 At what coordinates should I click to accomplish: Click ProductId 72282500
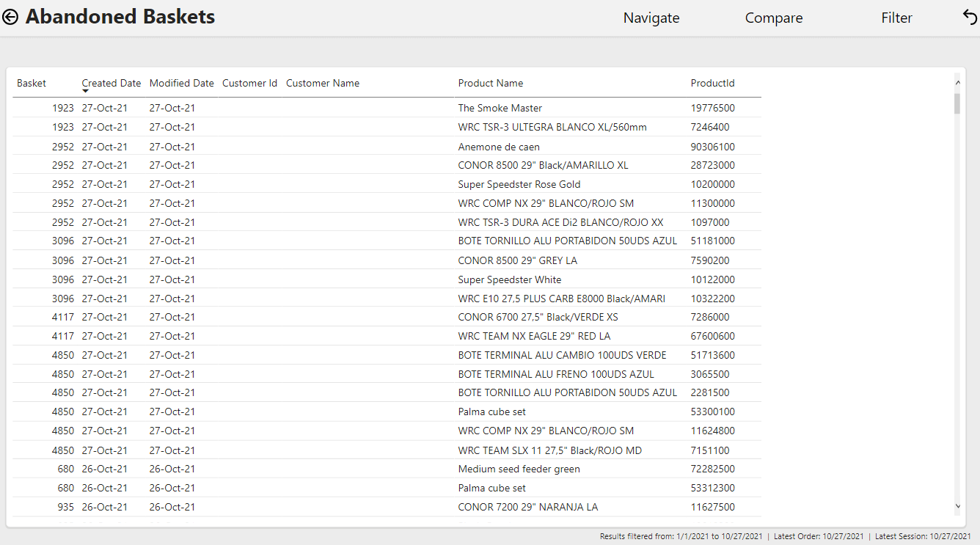713,469
